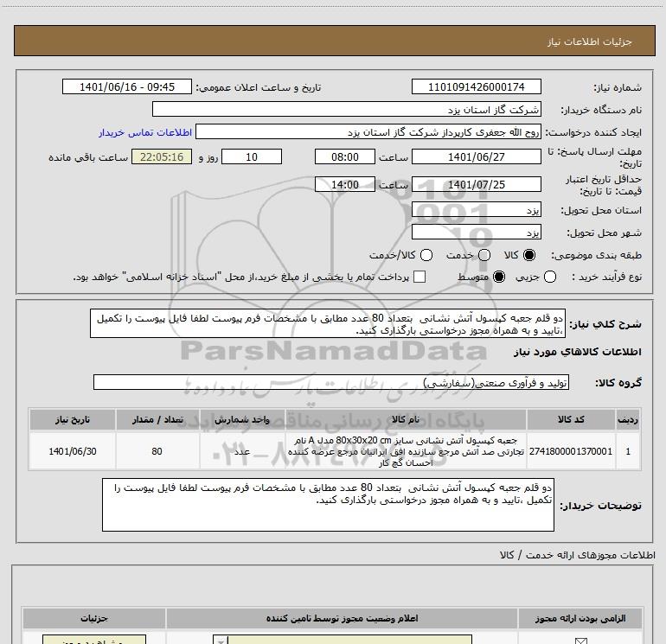Click the تعداد / مقدار column header

pyautogui.click(x=157, y=419)
